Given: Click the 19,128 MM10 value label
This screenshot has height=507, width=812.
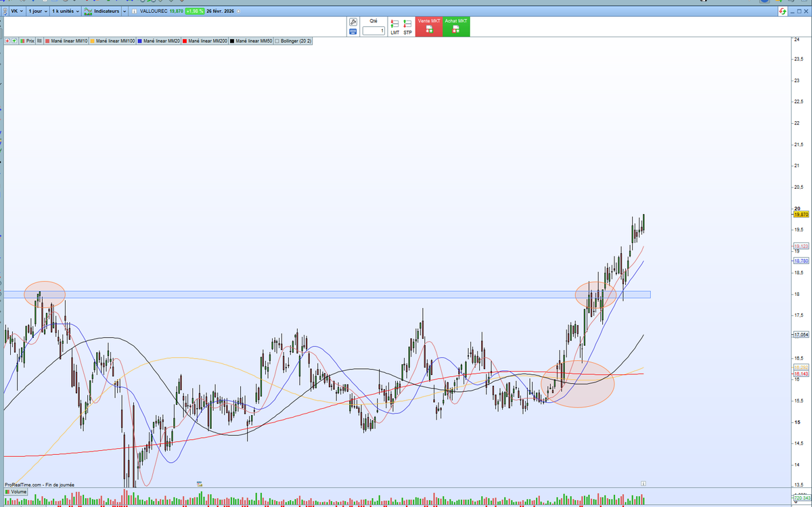Looking at the screenshot, I should 800,246.
